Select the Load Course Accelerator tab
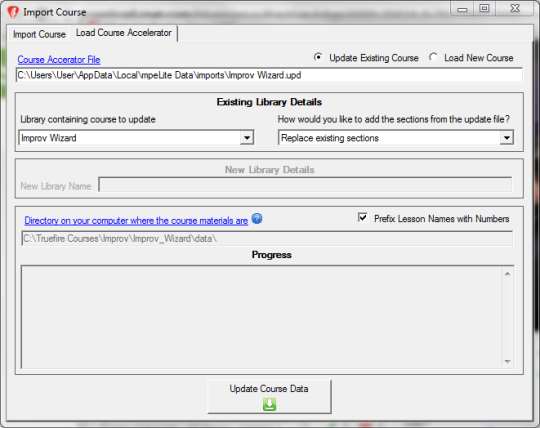Image resolution: width=540 pixels, height=428 pixels. tap(124, 33)
